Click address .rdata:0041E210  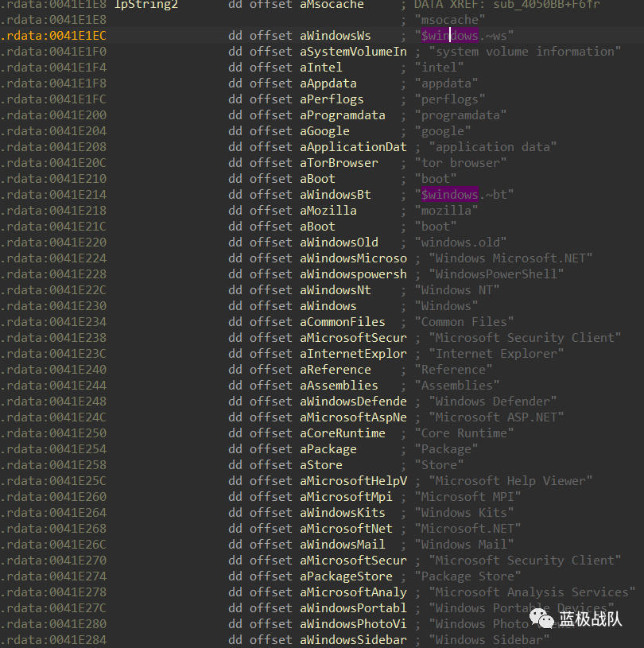tap(53, 179)
